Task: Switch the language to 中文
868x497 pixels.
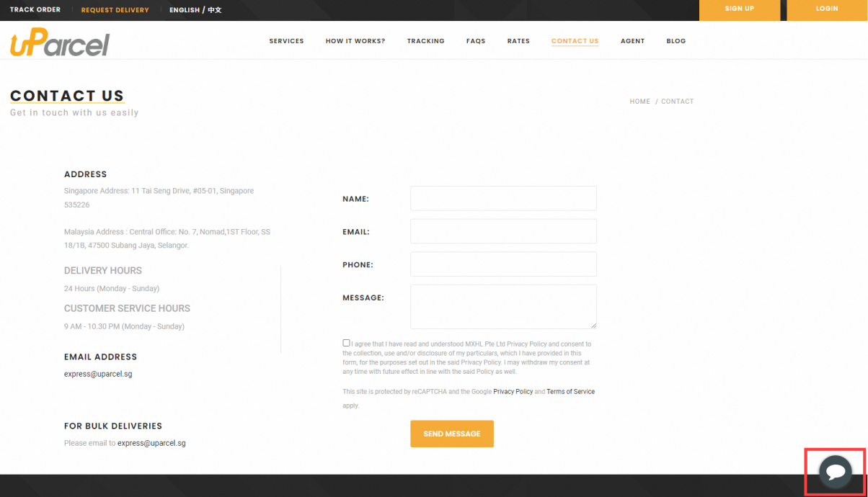Action: pyautogui.click(x=215, y=10)
